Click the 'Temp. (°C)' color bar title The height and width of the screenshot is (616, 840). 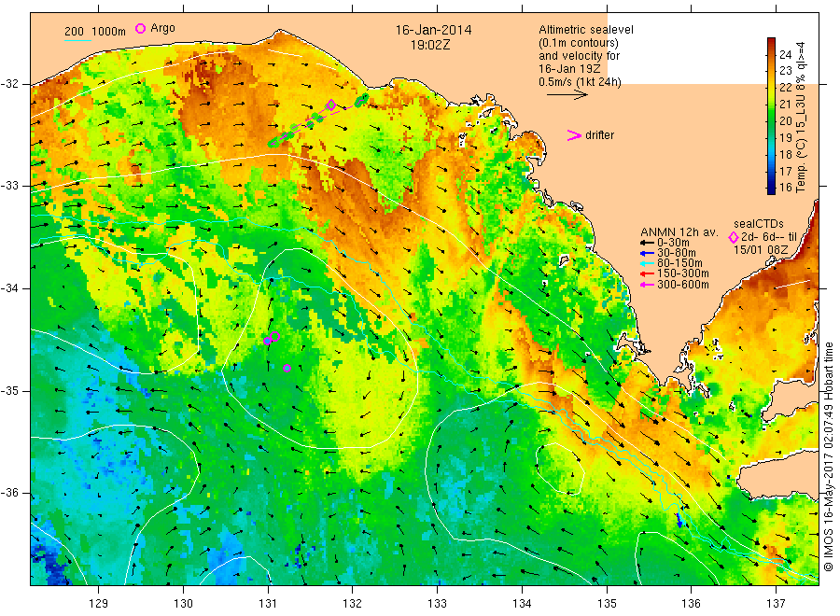(x=802, y=164)
